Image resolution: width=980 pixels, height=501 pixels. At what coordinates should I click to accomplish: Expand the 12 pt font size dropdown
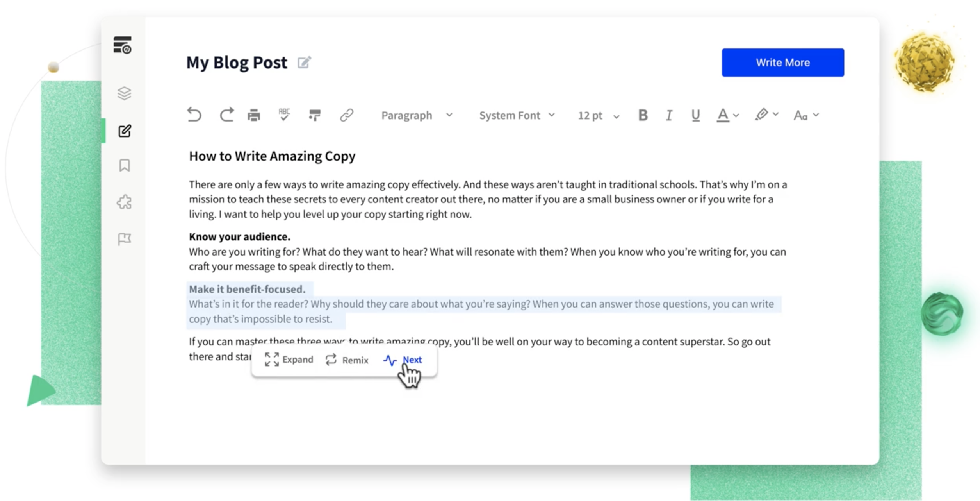coord(597,115)
